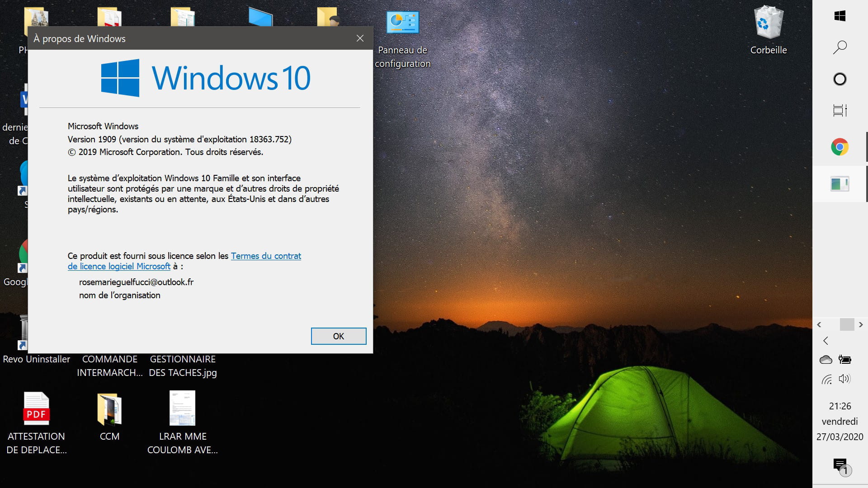Expand hidden system tray icons chevron
868x488 pixels.
826,341
